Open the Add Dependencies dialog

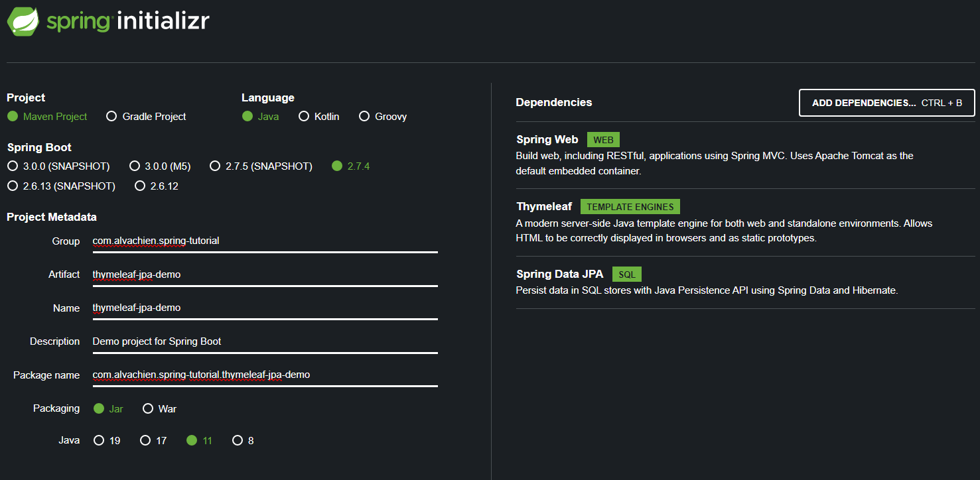887,103
